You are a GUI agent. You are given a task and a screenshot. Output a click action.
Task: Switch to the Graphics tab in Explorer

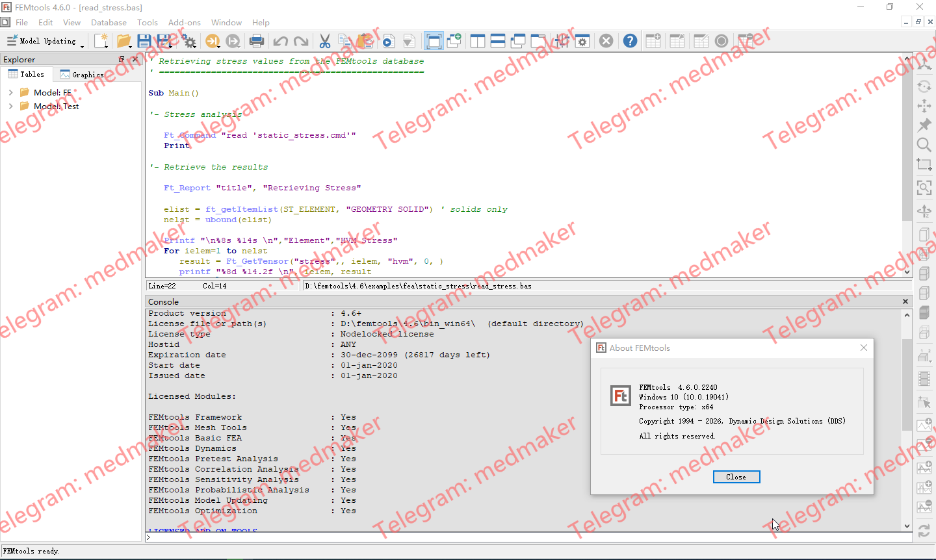(x=82, y=75)
